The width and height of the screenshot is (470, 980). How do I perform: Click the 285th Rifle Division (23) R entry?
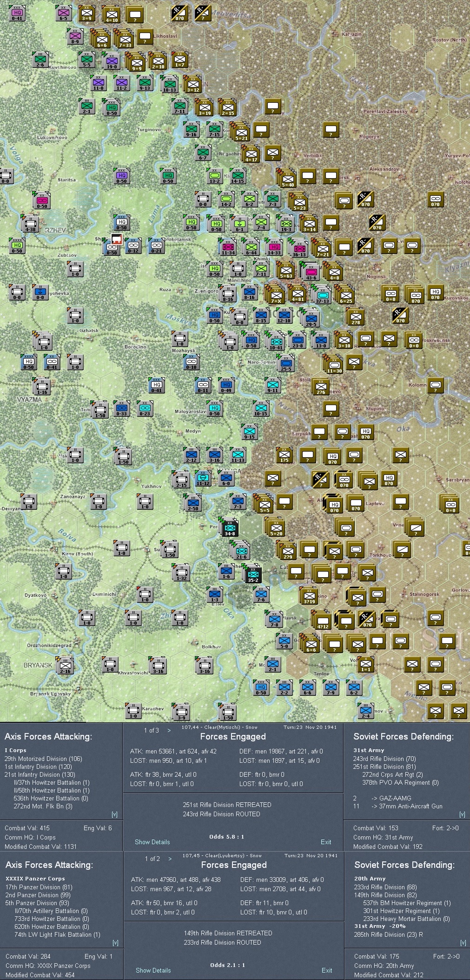pyautogui.click(x=389, y=934)
